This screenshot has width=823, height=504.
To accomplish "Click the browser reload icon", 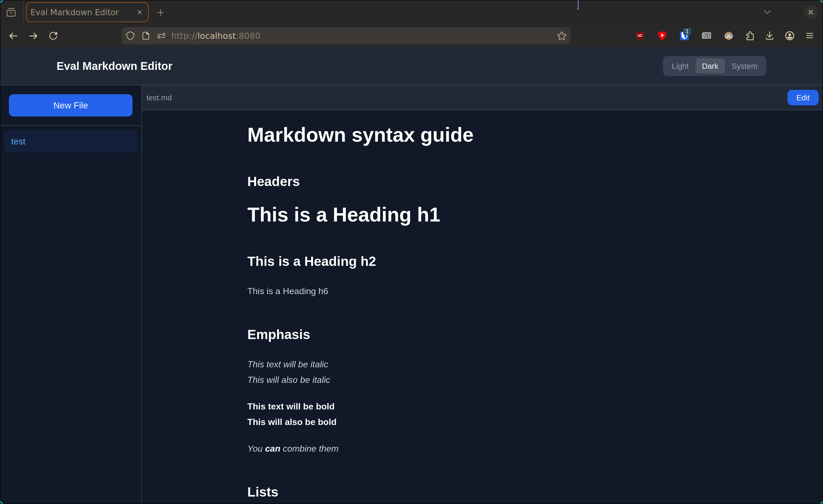I will point(54,36).
